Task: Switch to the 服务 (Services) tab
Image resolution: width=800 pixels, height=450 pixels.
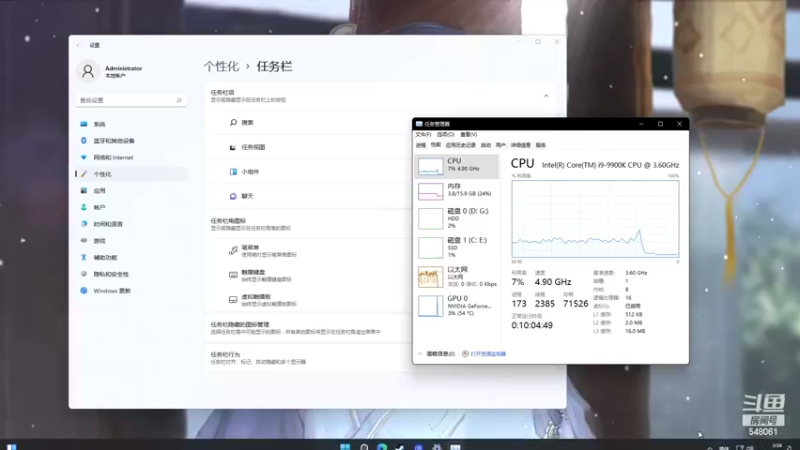Action: (541, 145)
